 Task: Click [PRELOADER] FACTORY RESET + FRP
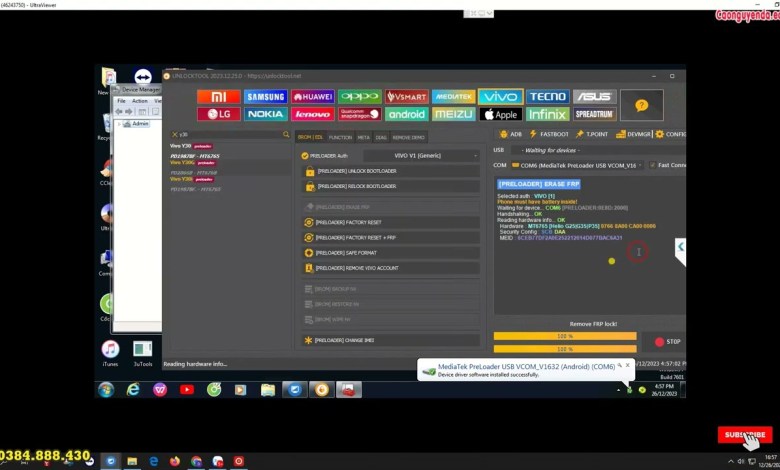click(x=391, y=238)
